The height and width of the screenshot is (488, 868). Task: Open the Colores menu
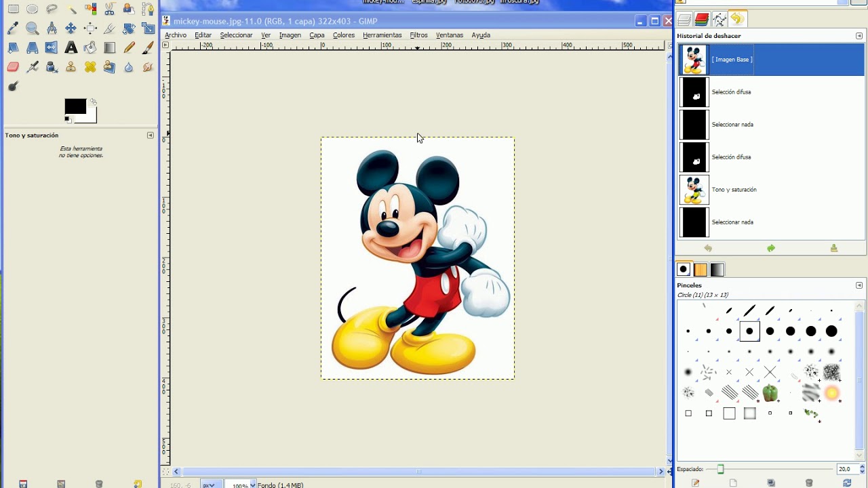(x=344, y=35)
